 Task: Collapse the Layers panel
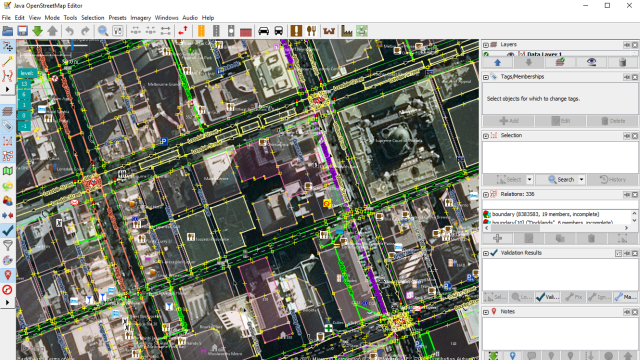tap(486, 44)
